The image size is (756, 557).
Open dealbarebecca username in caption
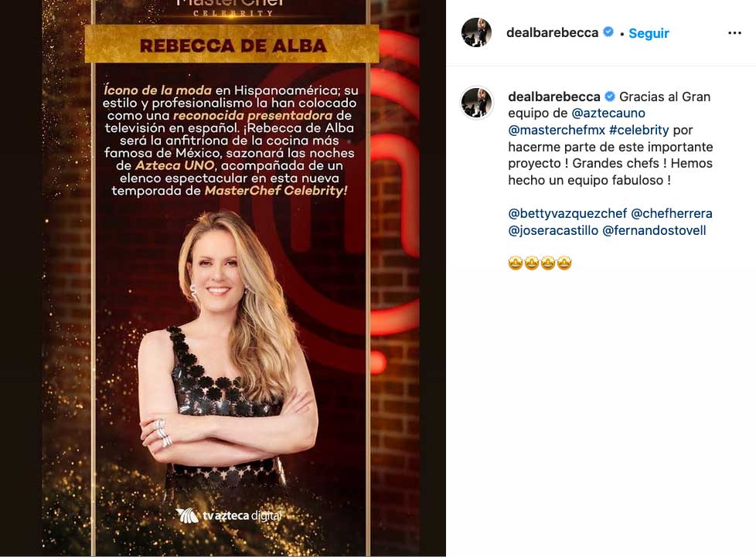[554, 97]
